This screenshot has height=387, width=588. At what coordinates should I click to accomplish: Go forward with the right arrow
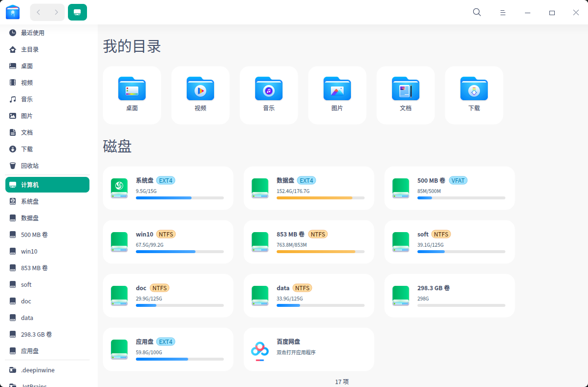[x=56, y=12]
